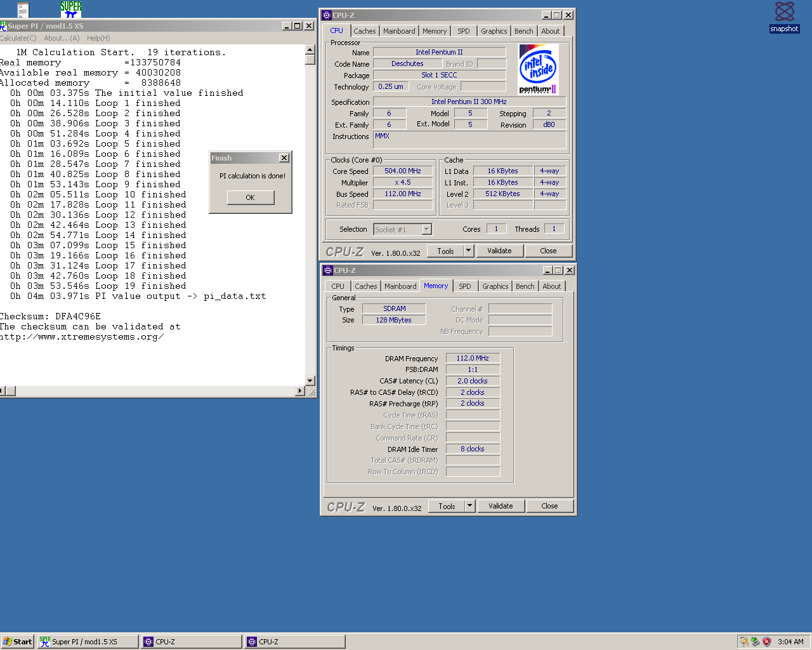This screenshot has height=650, width=812.
Task: Click Close button in lower CPU-Z
Action: point(550,506)
